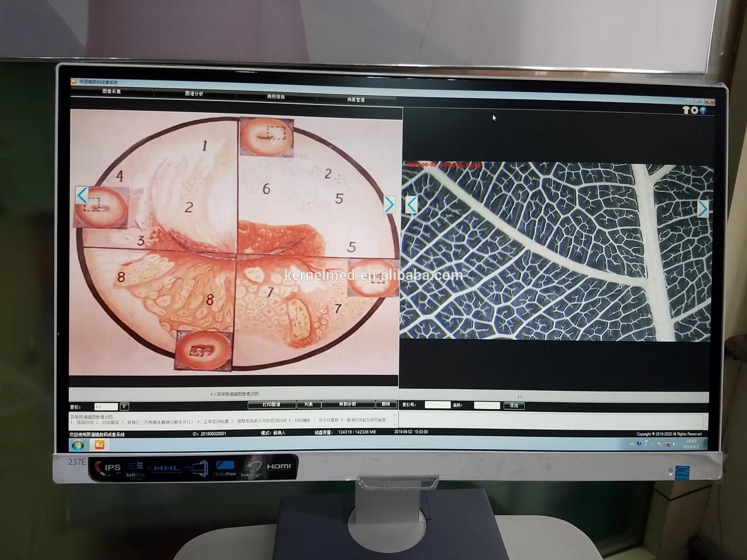Click the F button beside index field
Screen dimensions: 747x560
pyautogui.click(x=124, y=407)
